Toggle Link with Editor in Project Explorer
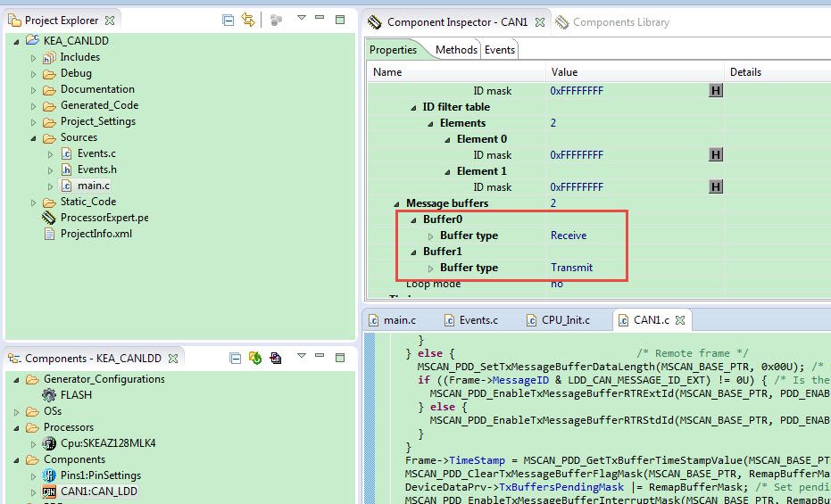831x504 pixels. 247,21
